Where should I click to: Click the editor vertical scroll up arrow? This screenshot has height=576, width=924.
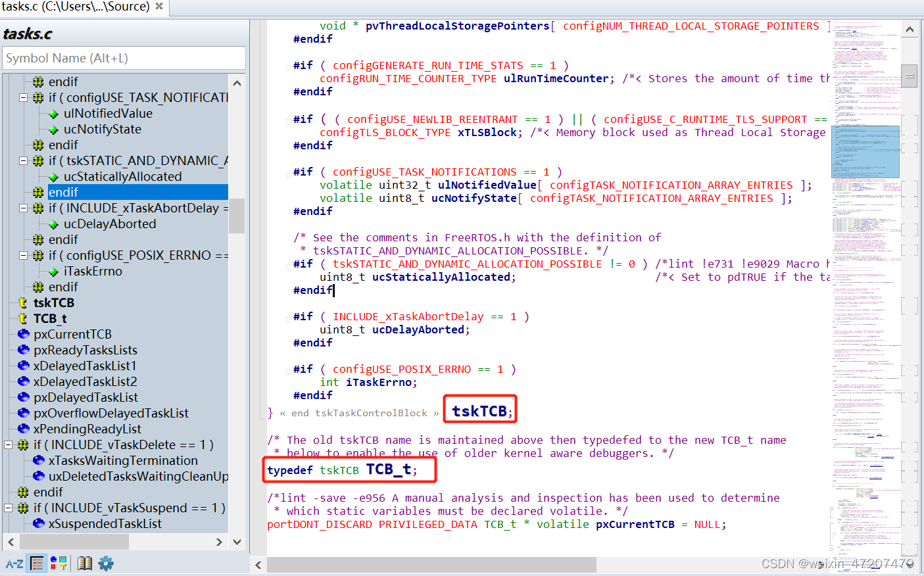(x=910, y=30)
